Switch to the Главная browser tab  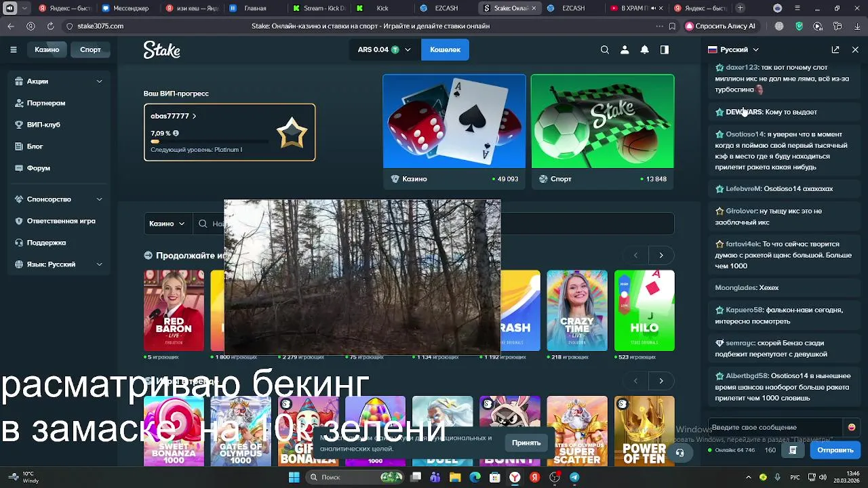tap(255, 8)
